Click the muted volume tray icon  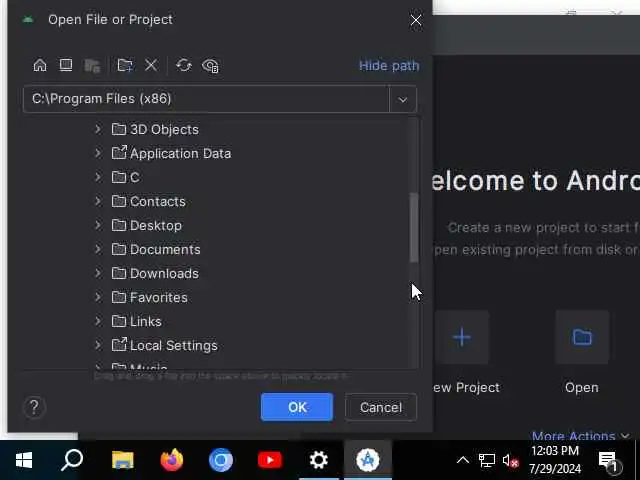point(510,460)
